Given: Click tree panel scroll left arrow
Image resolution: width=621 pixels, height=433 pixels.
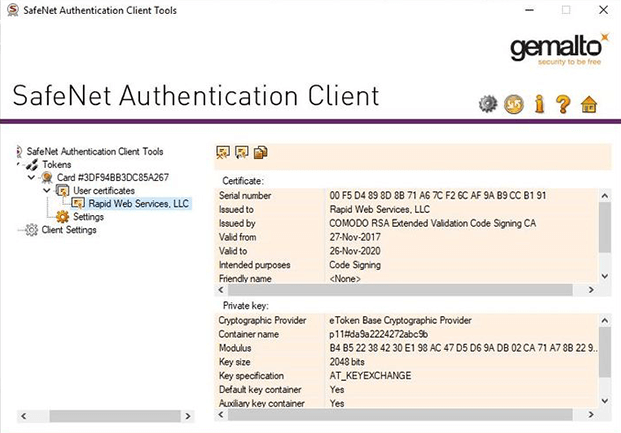Looking at the screenshot, I should 24,416.
